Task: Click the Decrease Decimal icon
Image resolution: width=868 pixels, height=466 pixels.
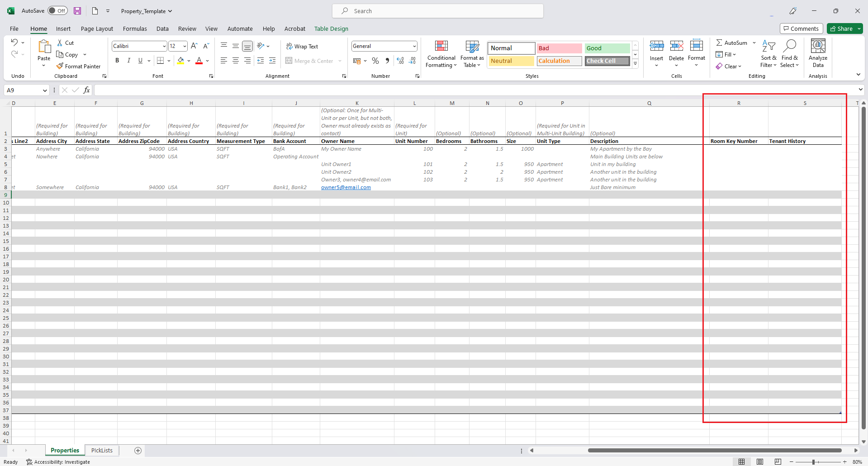Action: point(412,61)
